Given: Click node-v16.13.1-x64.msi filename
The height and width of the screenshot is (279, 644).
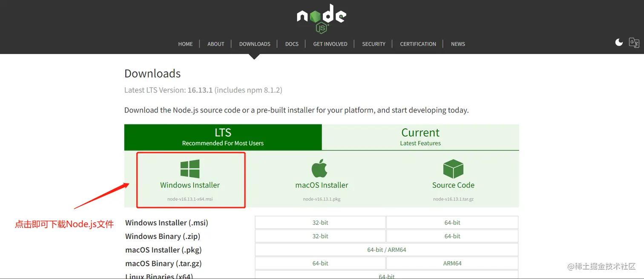Looking at the screenshot, I should coord(190,199).
